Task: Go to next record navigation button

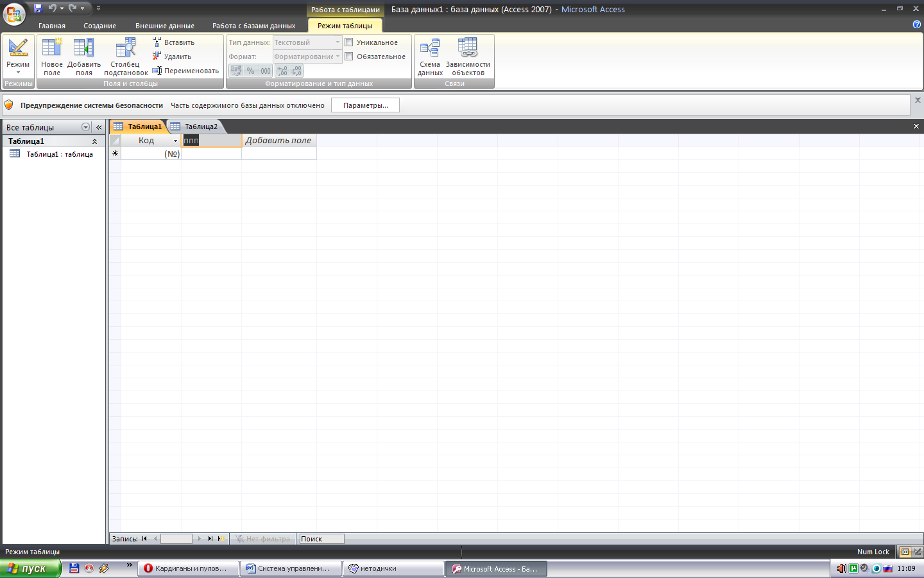Action: click(200, 539)
